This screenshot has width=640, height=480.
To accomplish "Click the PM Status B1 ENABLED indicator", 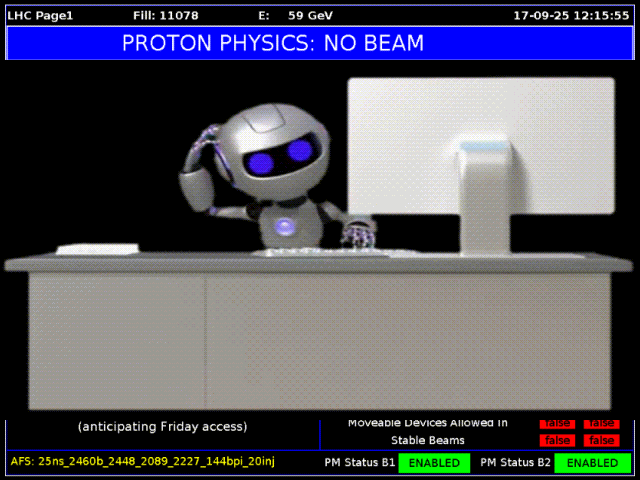I will coord(434,463).
